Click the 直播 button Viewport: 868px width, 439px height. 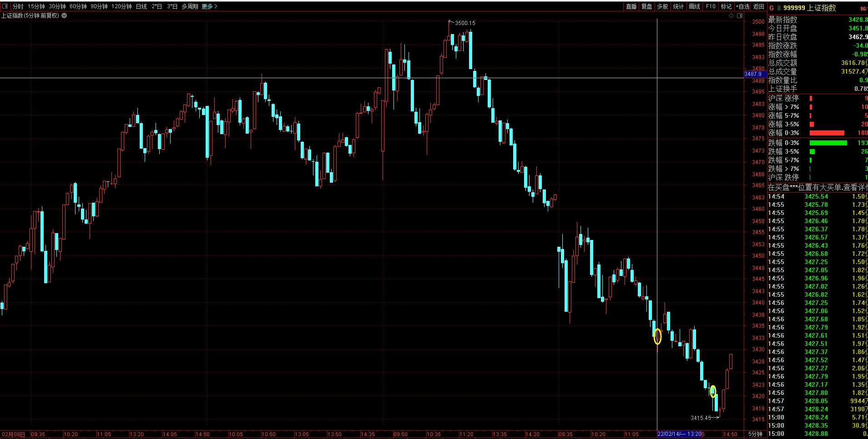coord(631,6)
